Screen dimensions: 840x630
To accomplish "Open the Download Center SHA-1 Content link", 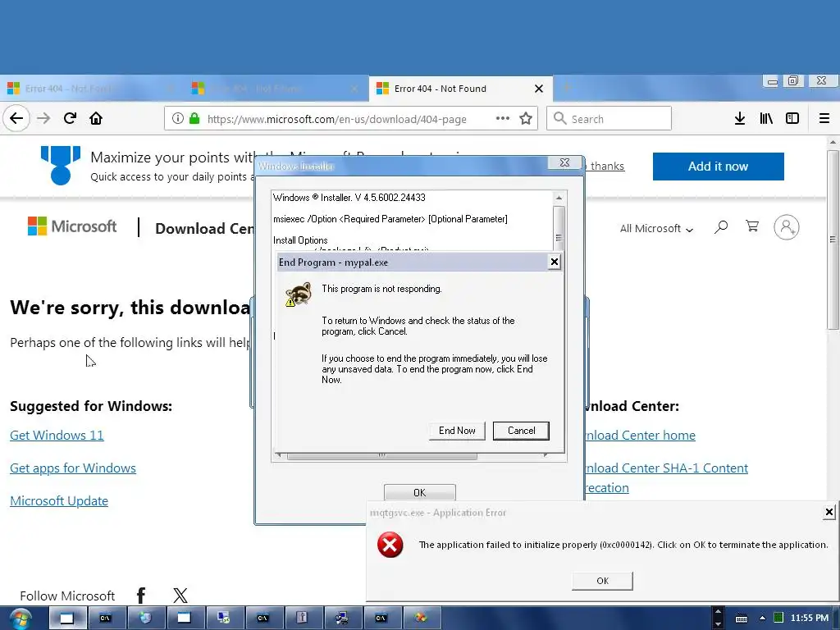I will tap(666, 468).
